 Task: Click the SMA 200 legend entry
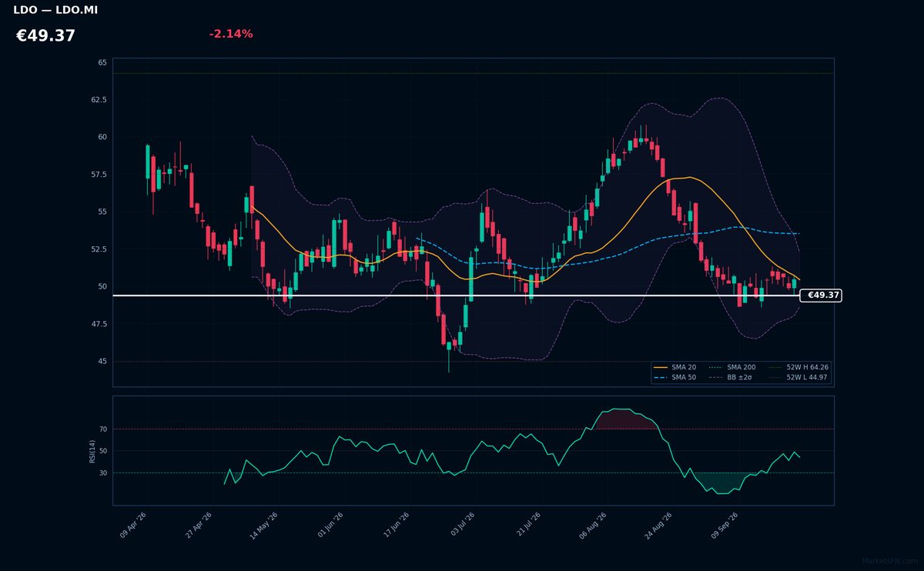coord(732,368)
